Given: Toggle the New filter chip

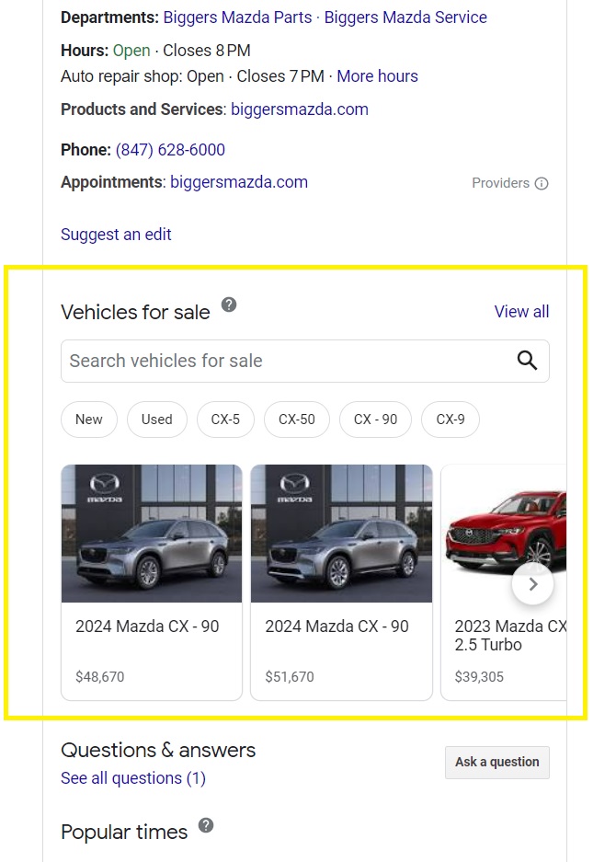Looking at the screenshot, I should 89,420.
